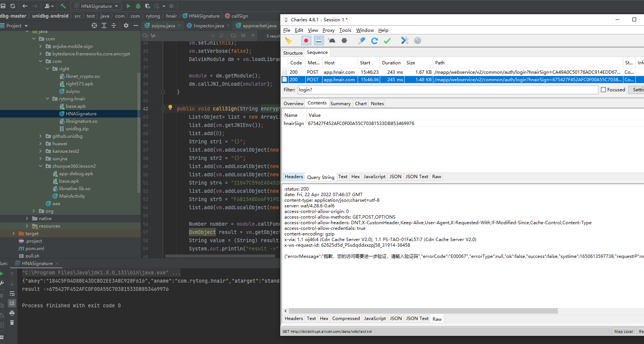
Task: Collapse all in Project panel
Action: tap(114, 25)
